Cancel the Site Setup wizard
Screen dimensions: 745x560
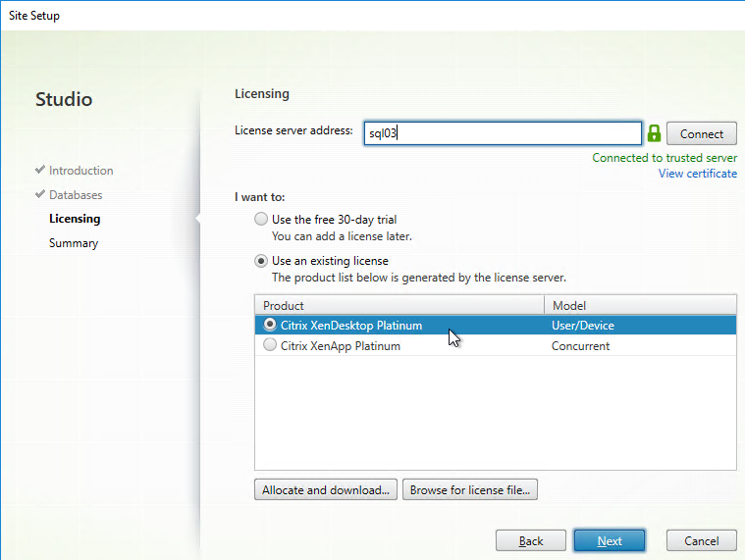point(701,541)
